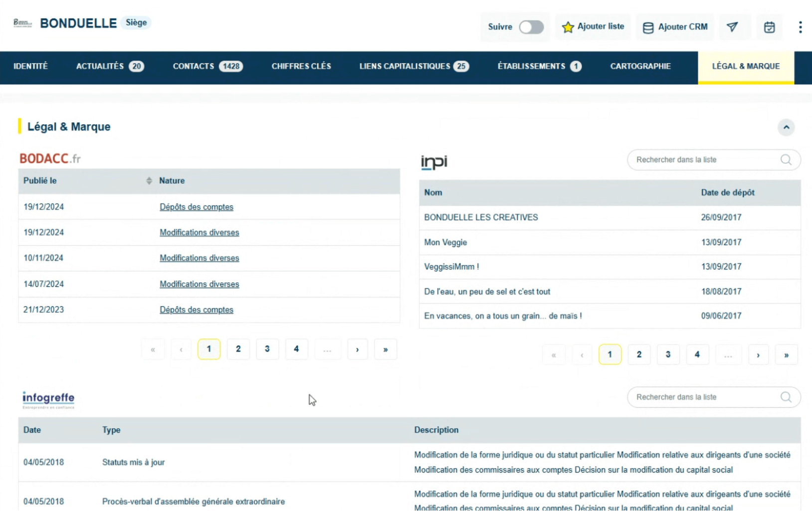
Task: Select BONDUELLE LES CREATIVES trademark row
Action: click(610, 218)
